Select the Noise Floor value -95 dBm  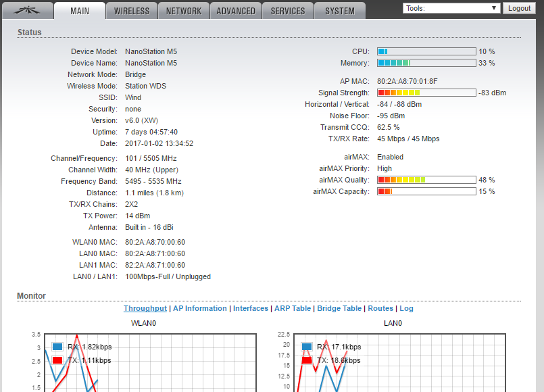[391, 116]
